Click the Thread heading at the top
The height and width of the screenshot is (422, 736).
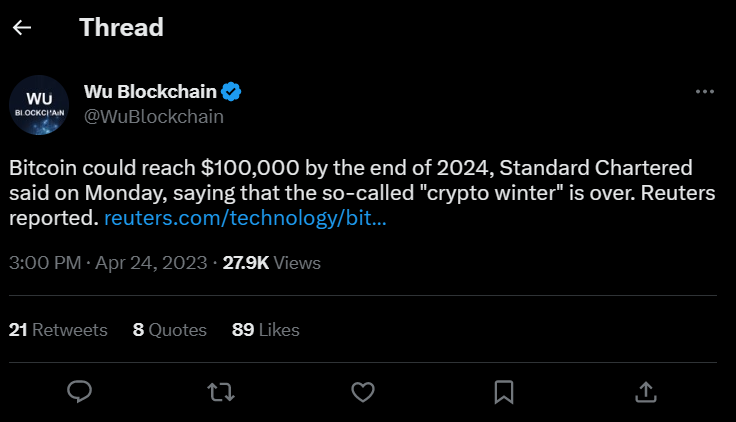tap(121, 28)
